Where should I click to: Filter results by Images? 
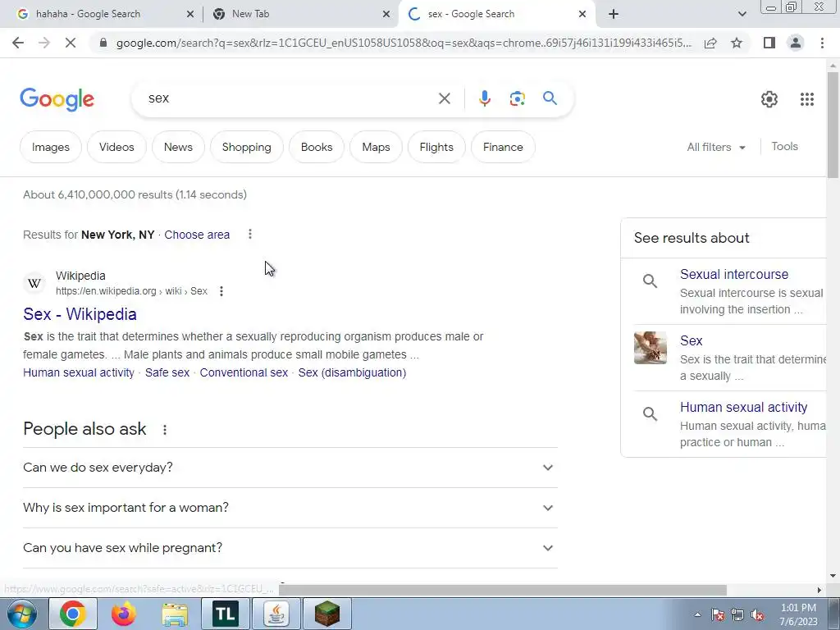(50, 147)
